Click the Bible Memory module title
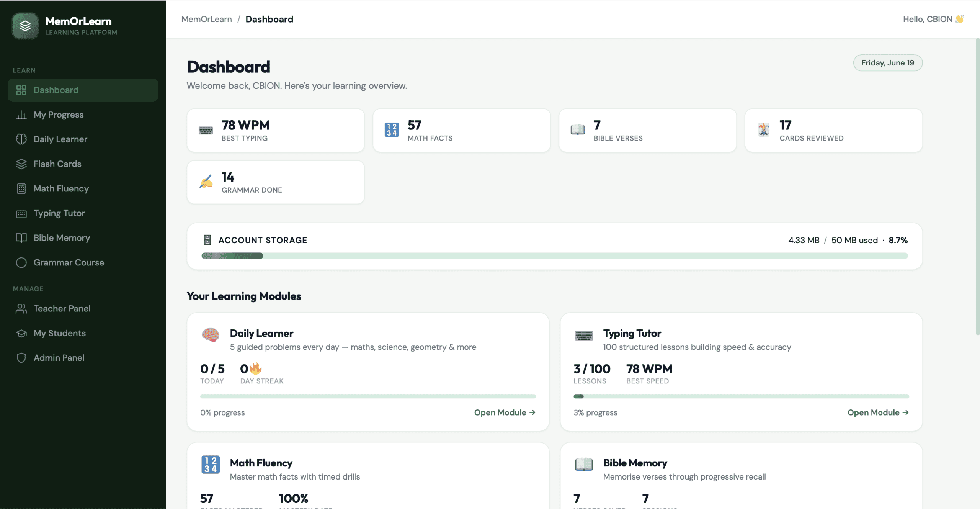The height and width of the screenshot is (509, 980). point(635,463)
